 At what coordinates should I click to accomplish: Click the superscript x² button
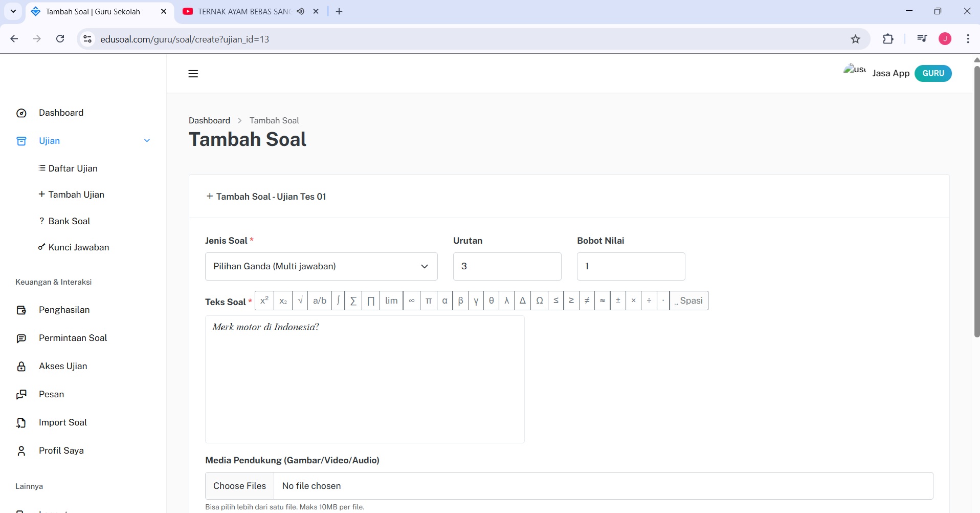click(x=264, y=301)
